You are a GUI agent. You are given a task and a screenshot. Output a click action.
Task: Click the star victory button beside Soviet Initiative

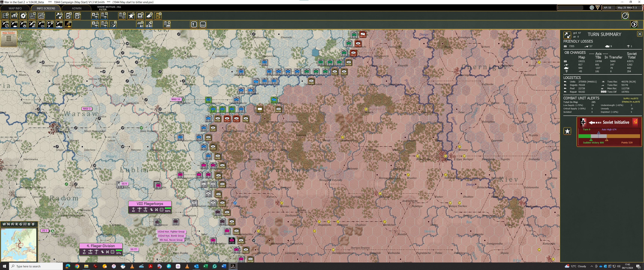[567, 131]
